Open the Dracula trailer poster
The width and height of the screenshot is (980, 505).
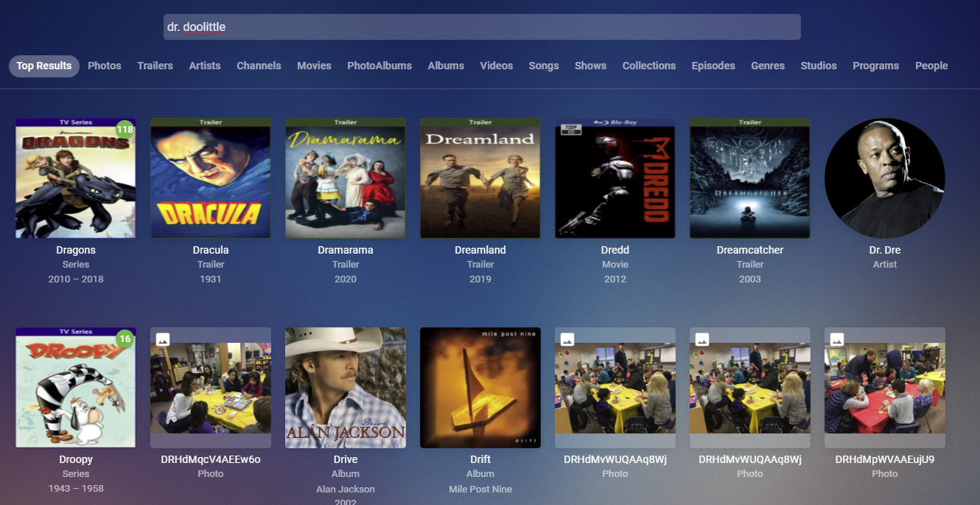211,178
